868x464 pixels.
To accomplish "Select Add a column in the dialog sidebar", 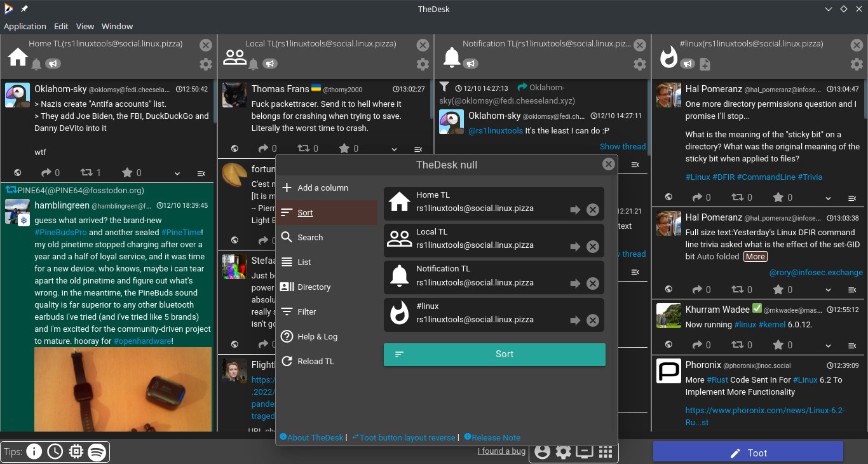I will (327, 188).
